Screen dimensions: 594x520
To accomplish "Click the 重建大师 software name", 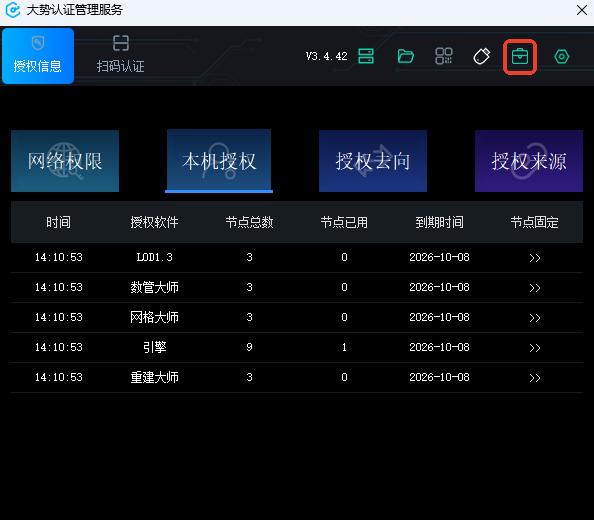I will tap(154, 377).
